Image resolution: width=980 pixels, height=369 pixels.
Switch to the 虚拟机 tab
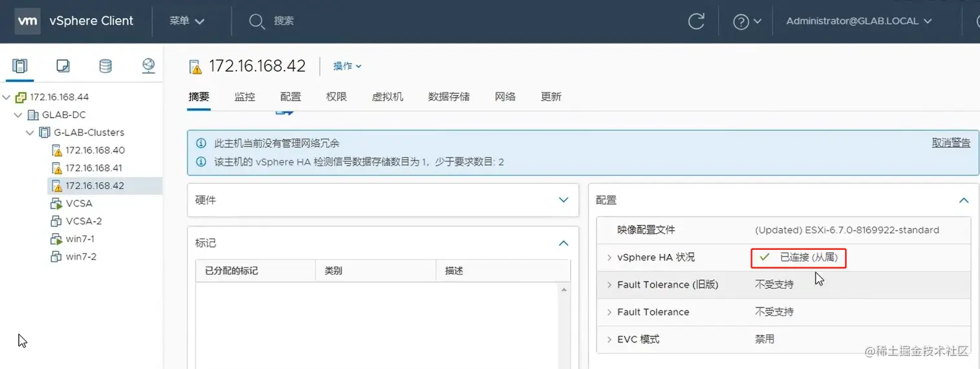(x=388, y=96)
